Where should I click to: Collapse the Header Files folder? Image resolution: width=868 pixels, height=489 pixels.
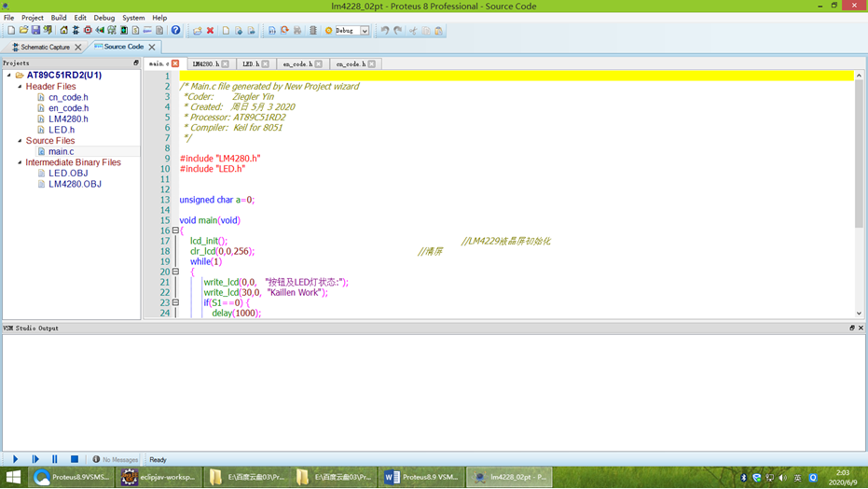tap(20, 87)
